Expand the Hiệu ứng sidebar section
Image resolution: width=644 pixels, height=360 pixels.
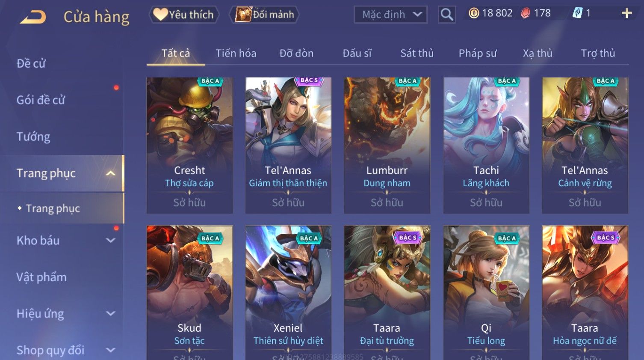pos(111,314)
